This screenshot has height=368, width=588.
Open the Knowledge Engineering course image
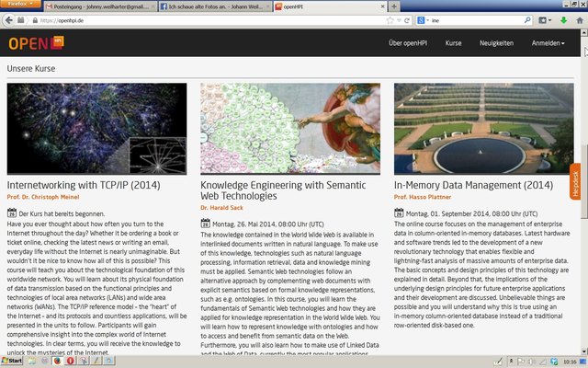click(290, 129)
